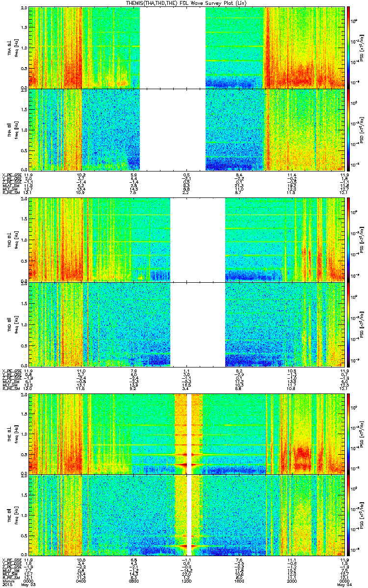Image resolution: width=368 pixels, height=588 pixels.
Task: Click the 0800 time tick label
Action: pyautogui.click(x=135, y=581)
